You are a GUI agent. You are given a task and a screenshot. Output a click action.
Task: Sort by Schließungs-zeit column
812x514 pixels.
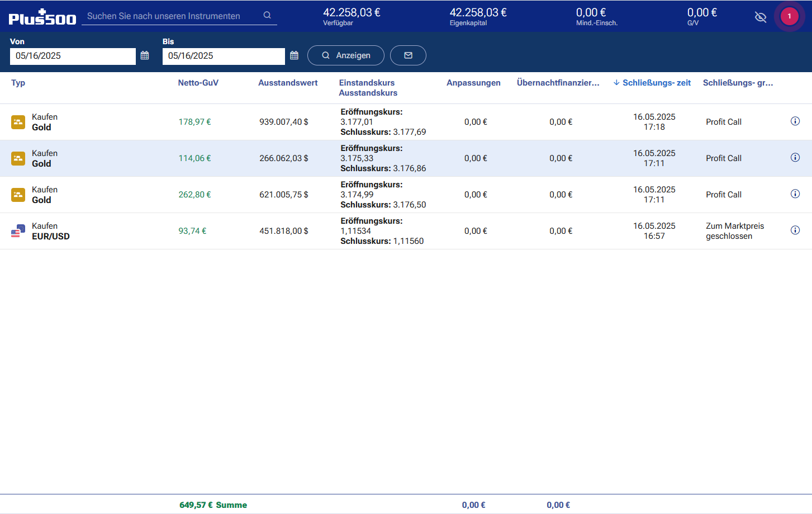(x=656, y=83)
